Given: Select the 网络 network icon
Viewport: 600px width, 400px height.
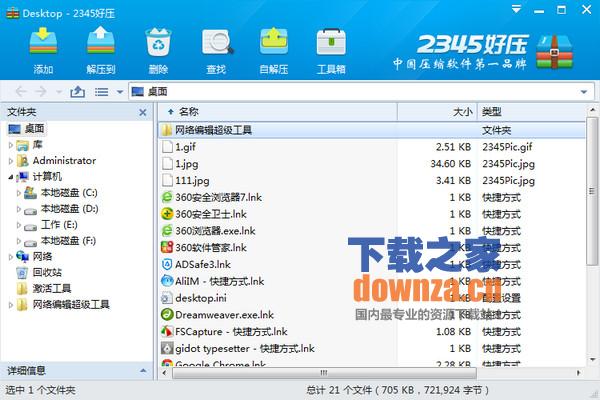Looking at the screenshot, I should pyautogui.click(x=23, y=257).
